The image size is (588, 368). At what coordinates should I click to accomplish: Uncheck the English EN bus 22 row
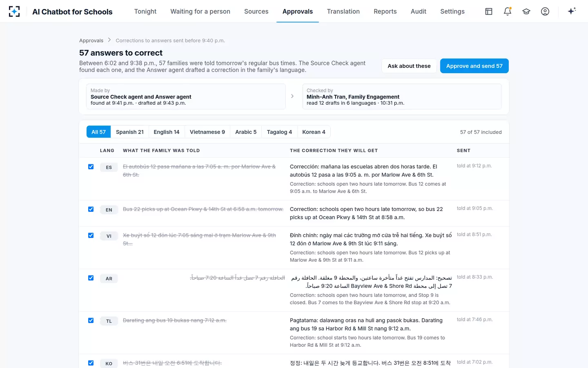(91, 209)
